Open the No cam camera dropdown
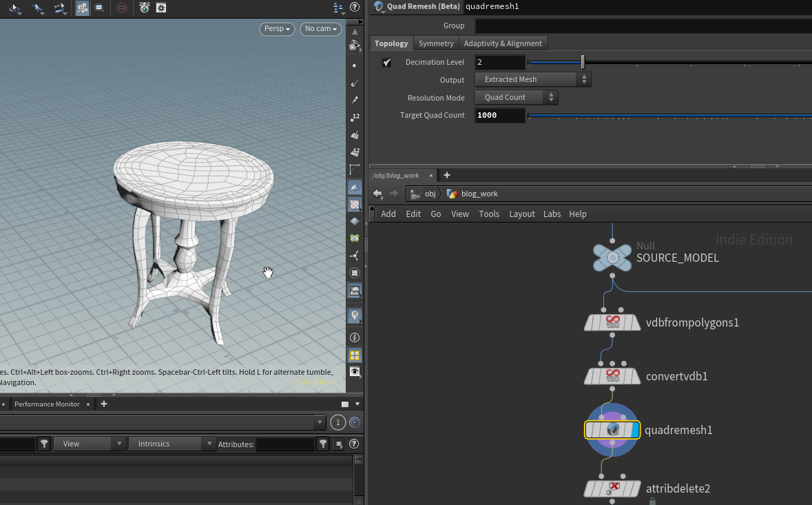Screen dimensions: 812x505 tap(320, 29)
